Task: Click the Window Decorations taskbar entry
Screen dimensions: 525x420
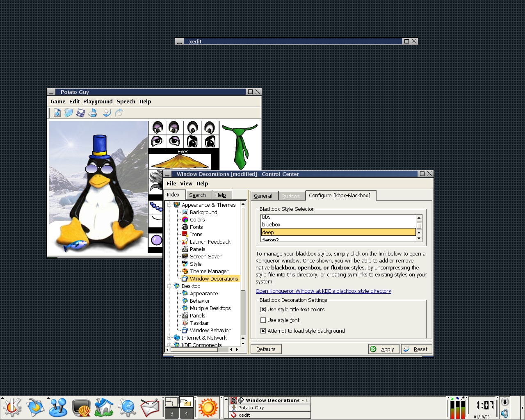Action: pos(270,400)
